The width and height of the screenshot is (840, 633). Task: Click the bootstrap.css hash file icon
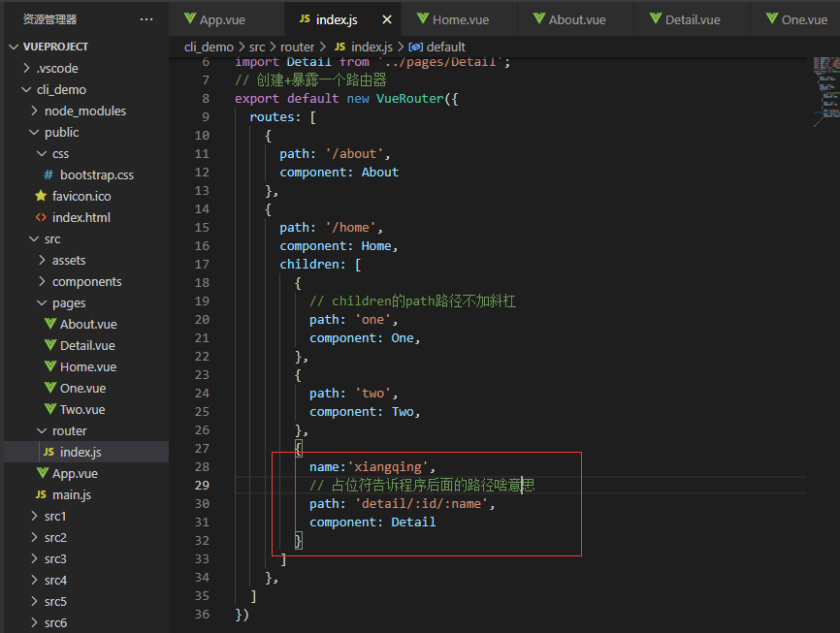(x=48, y=175)
